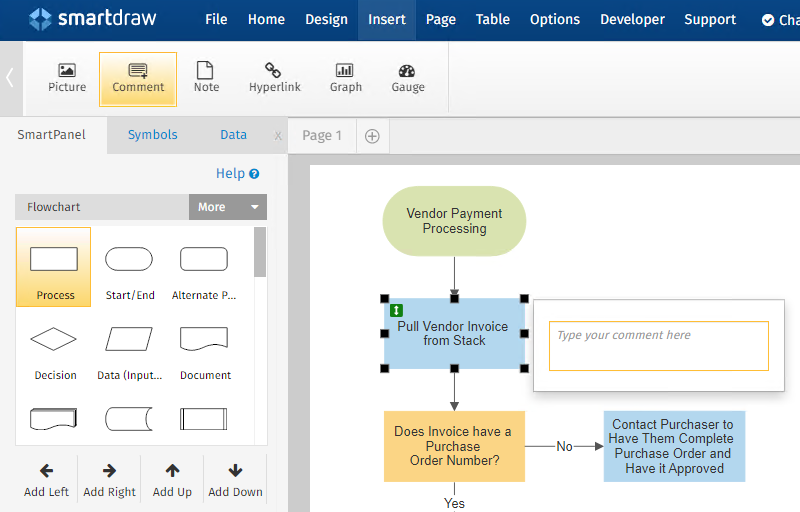Close the SmartPanel using the x button
The height and width of the screenshot is (512, 800).
(278, 136)
